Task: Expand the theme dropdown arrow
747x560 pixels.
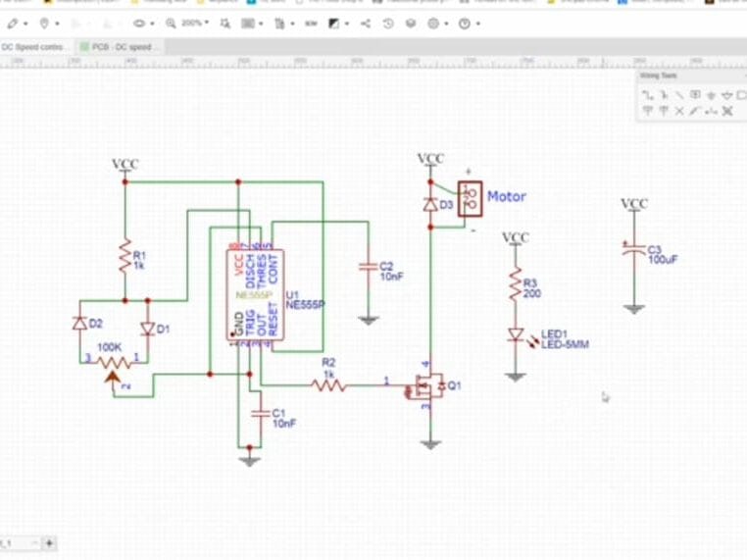Action: tap(347, 24)
